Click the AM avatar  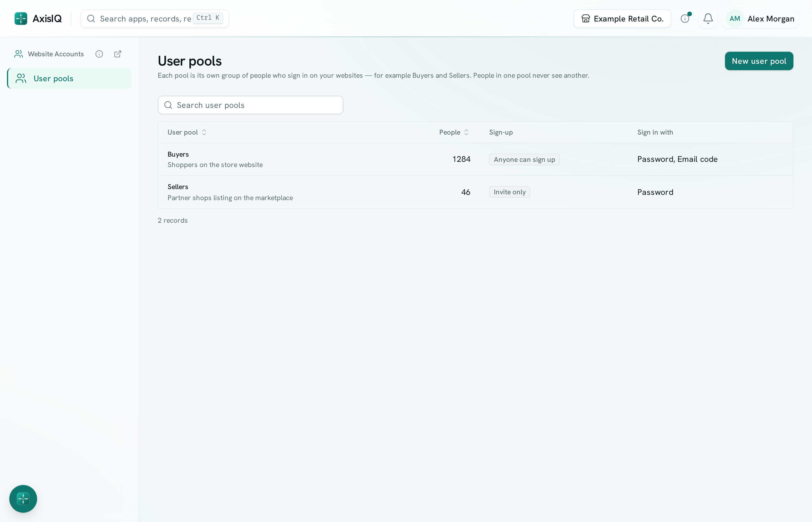pos(734,19)
